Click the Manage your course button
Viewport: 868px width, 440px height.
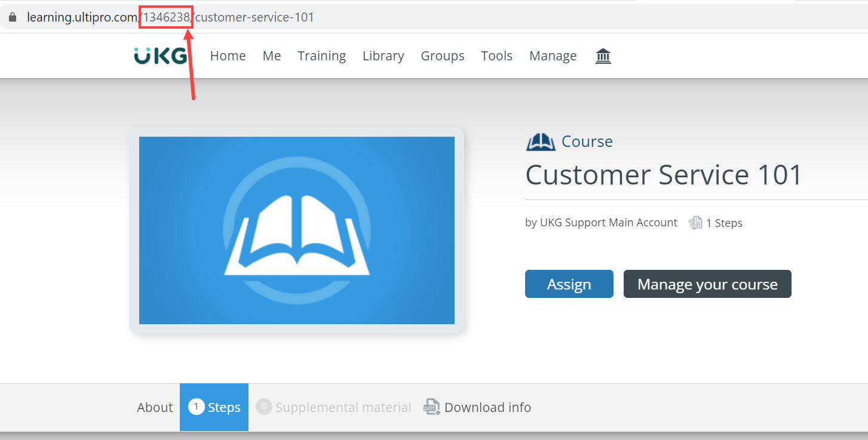click(x=707, y=284)
